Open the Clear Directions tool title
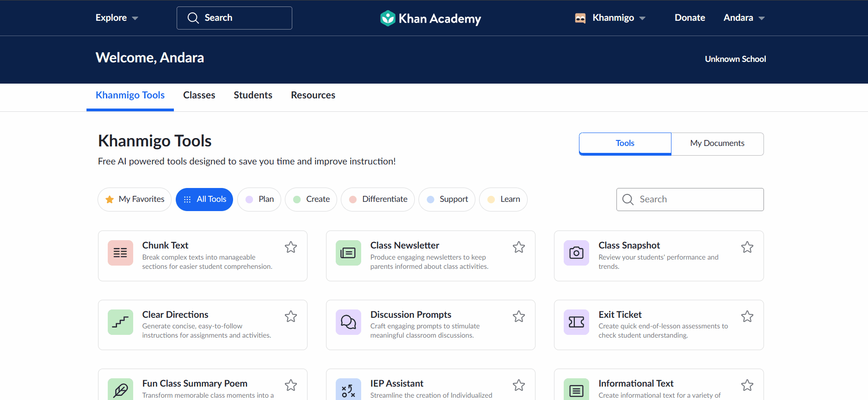This screenshot has width=868, height=400. [x=175, y=315]
